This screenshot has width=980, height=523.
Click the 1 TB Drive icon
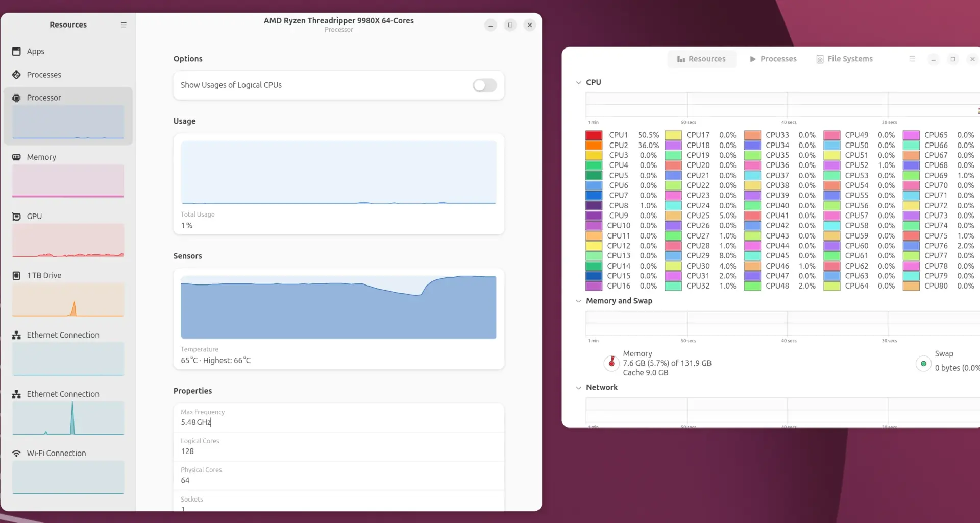[16, 275]
